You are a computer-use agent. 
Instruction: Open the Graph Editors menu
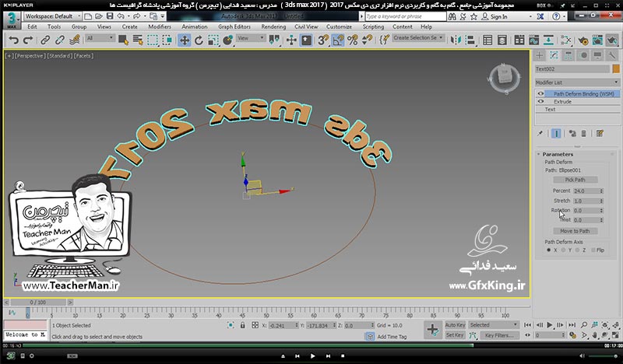click(234, 26)
